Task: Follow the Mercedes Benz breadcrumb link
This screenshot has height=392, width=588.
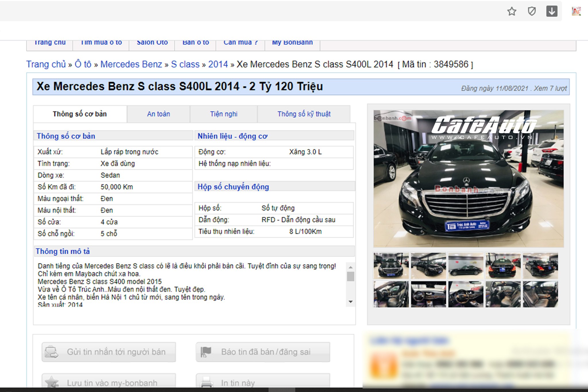Action: coord(131,64)
